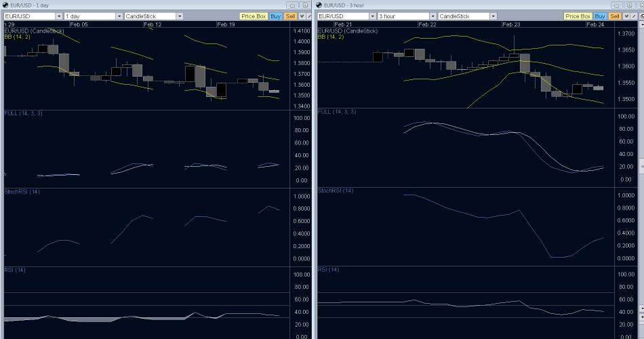The image size is (644, 339).
Task: Click EUR/USD symbol field in 1 day window
Action: (x=30, y=16)
